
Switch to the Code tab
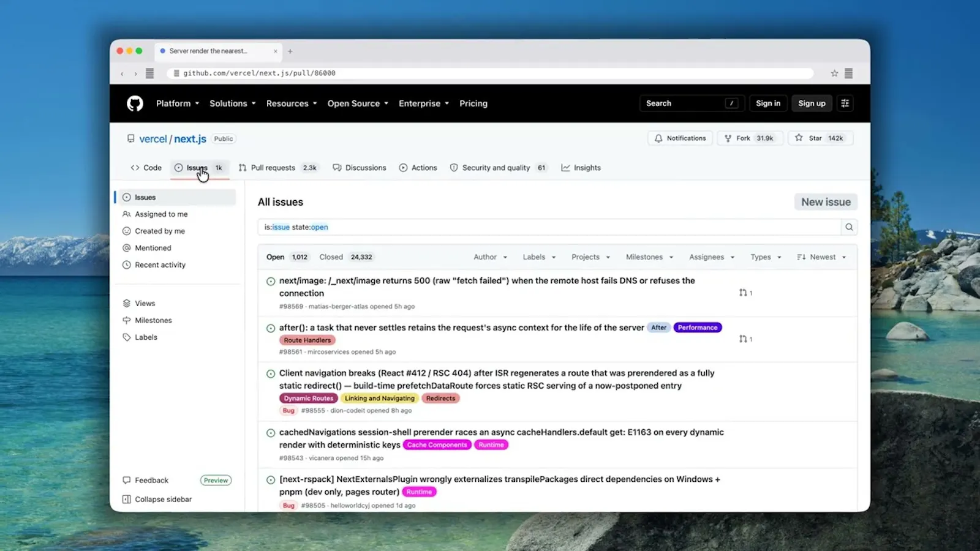[146, 168]
